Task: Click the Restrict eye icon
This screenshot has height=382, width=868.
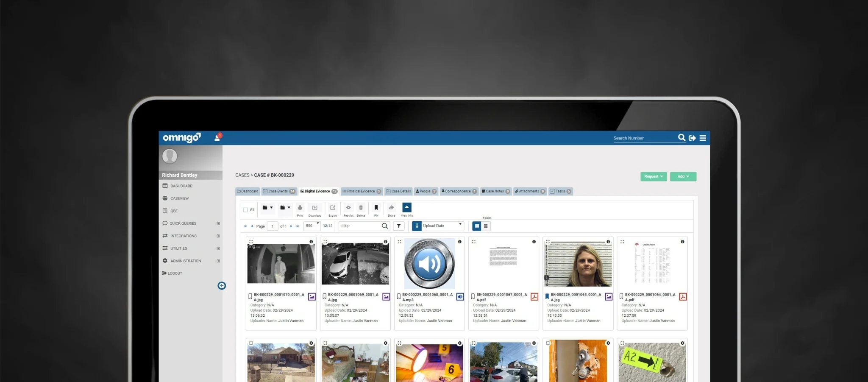Action: (348, 208)
